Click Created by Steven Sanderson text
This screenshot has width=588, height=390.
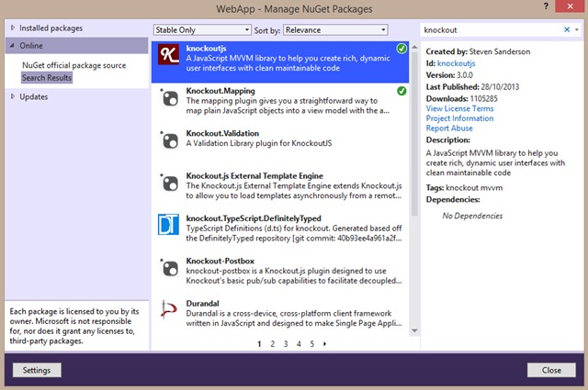click(478, 51)
